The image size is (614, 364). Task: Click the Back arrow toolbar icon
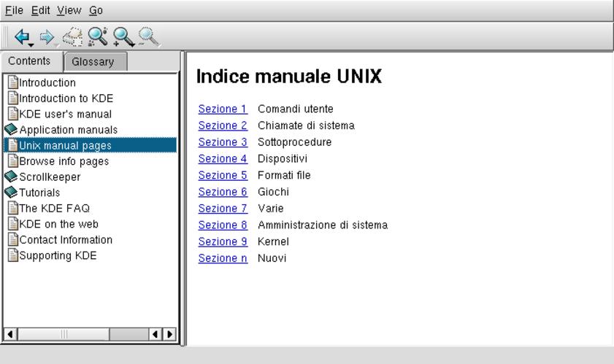22,36
